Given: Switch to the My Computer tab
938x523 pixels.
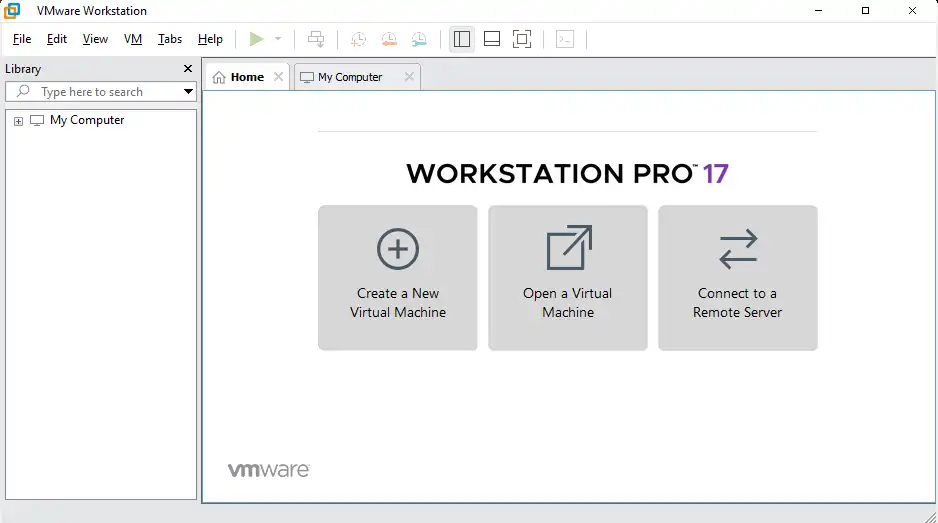Looking at the screenshot, I should [x=349, y=77].
